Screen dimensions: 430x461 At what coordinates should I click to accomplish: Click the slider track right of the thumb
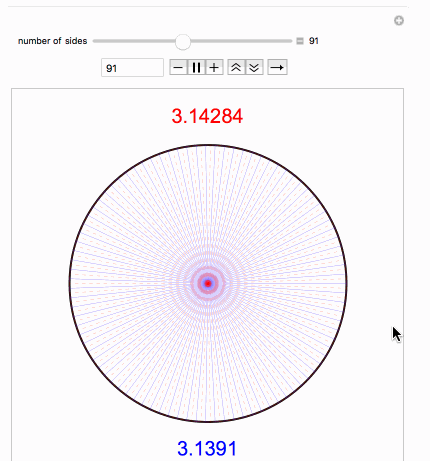(x=241, y=41)
